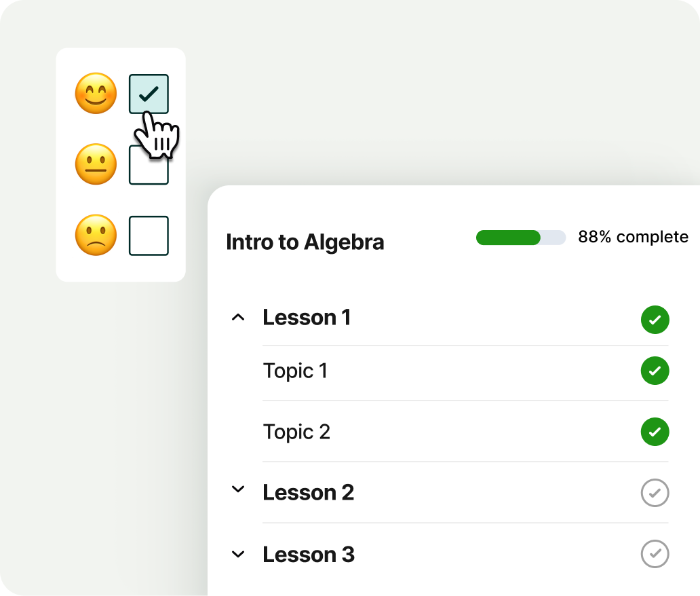
Task: Click Lesson 3 gray incomplete checkmark
Action: pos(655,554)
